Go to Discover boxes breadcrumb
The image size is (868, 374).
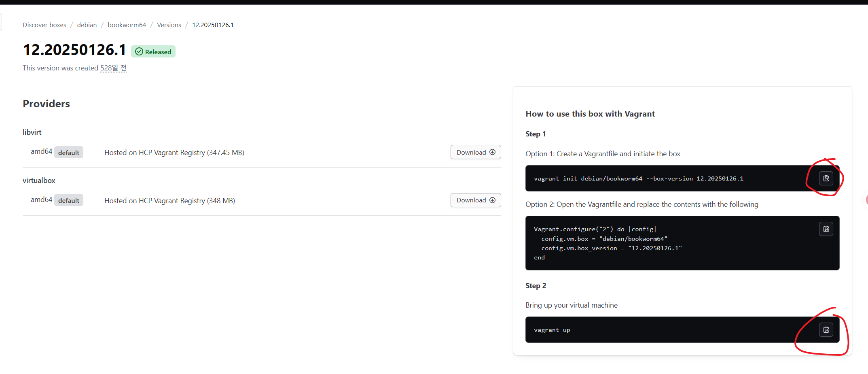click(44, 25)
